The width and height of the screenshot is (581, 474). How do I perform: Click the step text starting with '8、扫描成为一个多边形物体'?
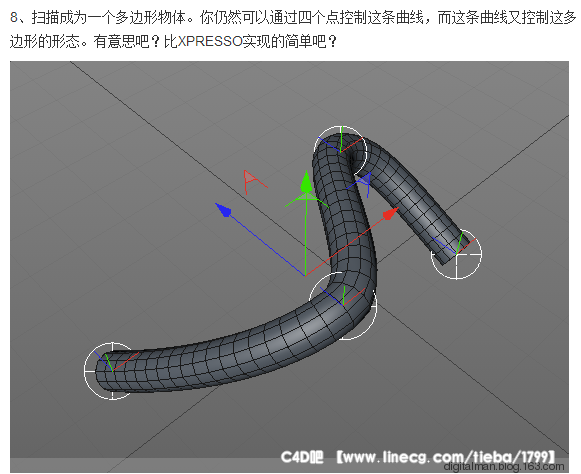[x=293, y=29]
